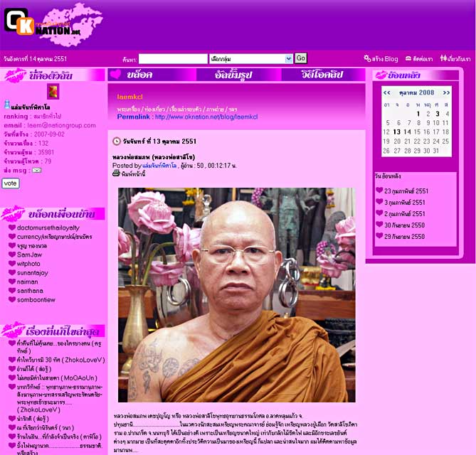Open neighbor blog naiman
Viewport: 476px width, 455px height.
[x=27, y=282]
